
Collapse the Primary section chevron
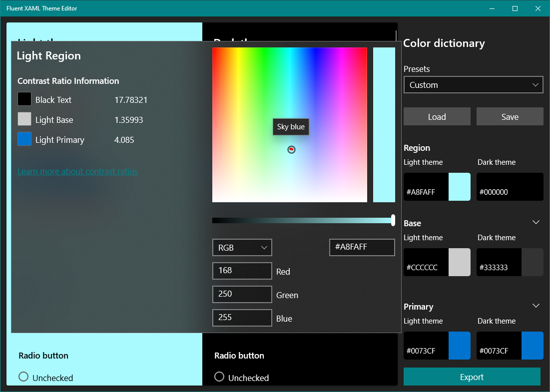tap(536, 306)
